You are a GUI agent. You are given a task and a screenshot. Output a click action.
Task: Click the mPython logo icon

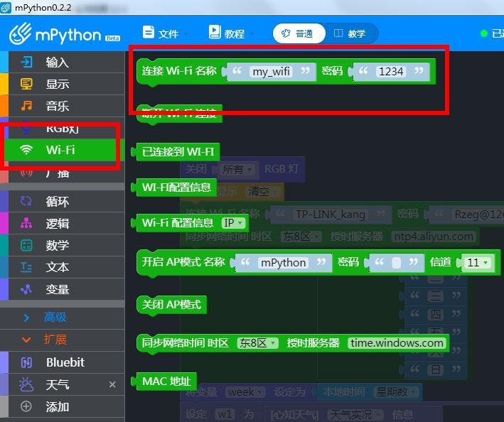coord(21,33)
